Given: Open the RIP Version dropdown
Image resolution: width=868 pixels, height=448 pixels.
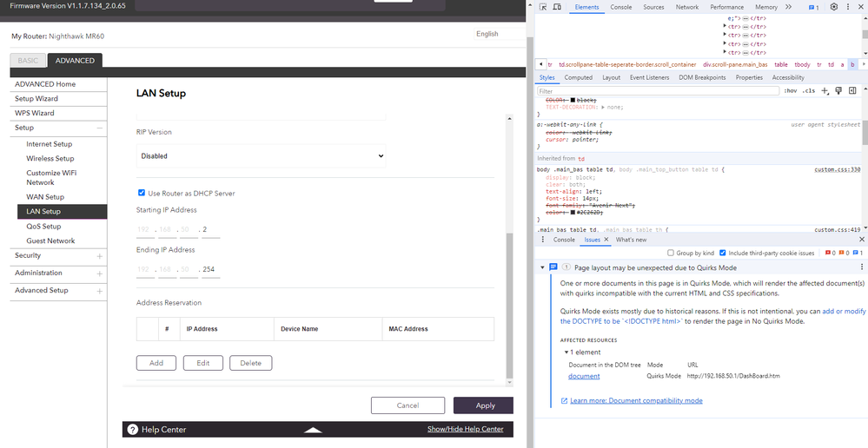Looking at the screenshot, I should pyautogui.click(x=261, y=156).
